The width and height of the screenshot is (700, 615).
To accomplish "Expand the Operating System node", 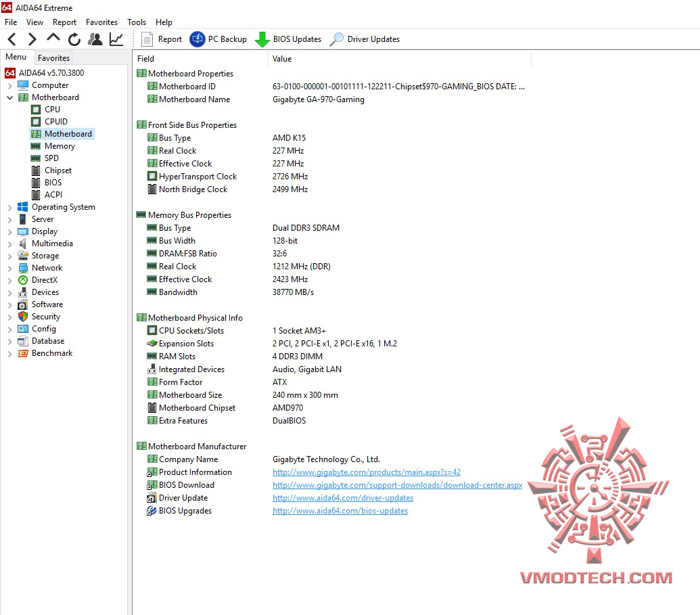I will click(10, 207).
